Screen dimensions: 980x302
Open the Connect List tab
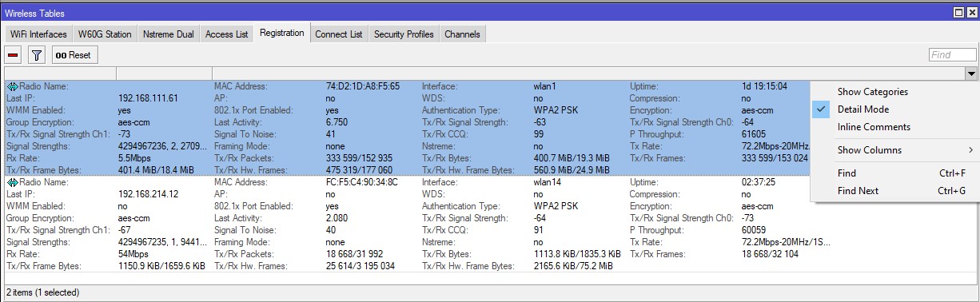pos(339,34)
